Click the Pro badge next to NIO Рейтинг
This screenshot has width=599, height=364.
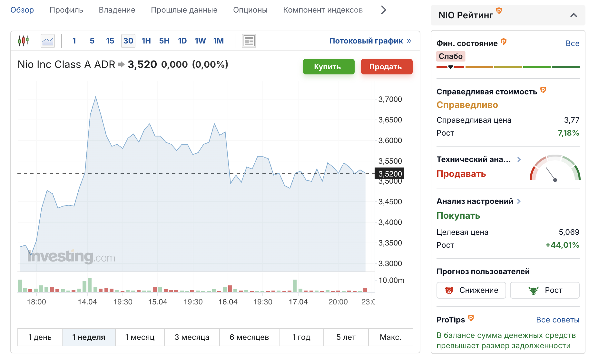pos(499,11)
